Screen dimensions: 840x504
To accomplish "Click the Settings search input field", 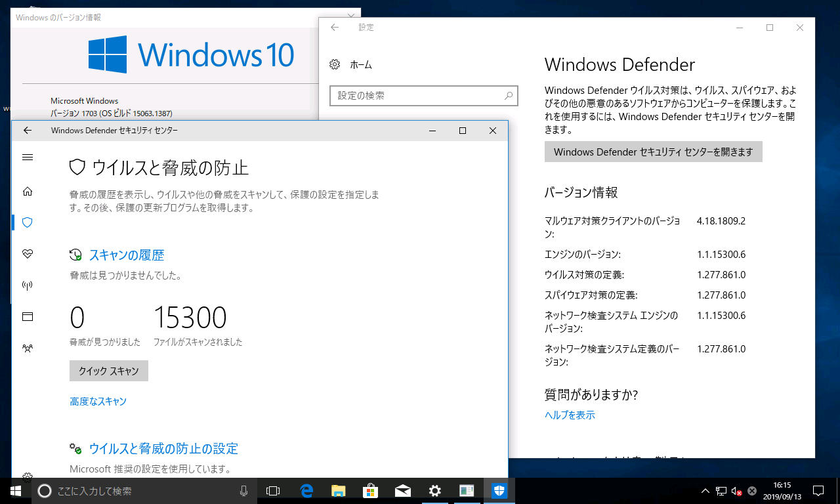I will 424,96.
